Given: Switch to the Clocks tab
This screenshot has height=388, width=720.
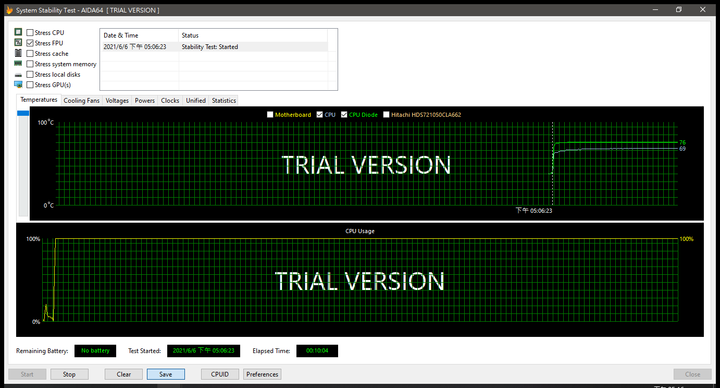Looking at the screenshot, I should click(x=170, y=101).
